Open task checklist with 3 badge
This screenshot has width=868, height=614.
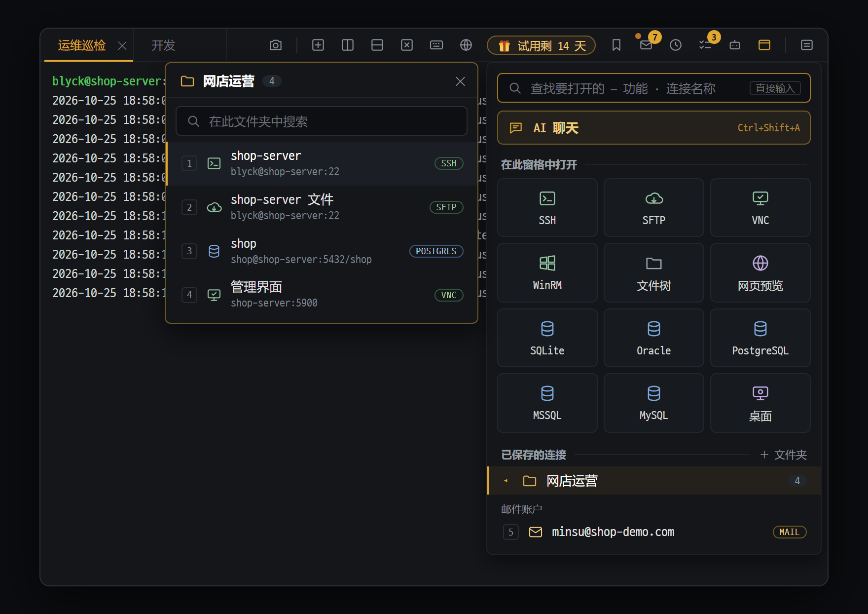[705, 45]
